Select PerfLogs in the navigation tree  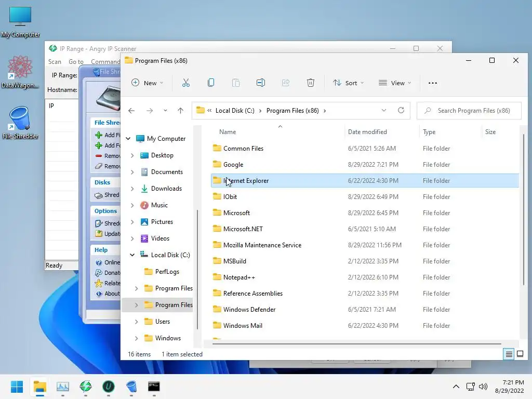[167, 272]
